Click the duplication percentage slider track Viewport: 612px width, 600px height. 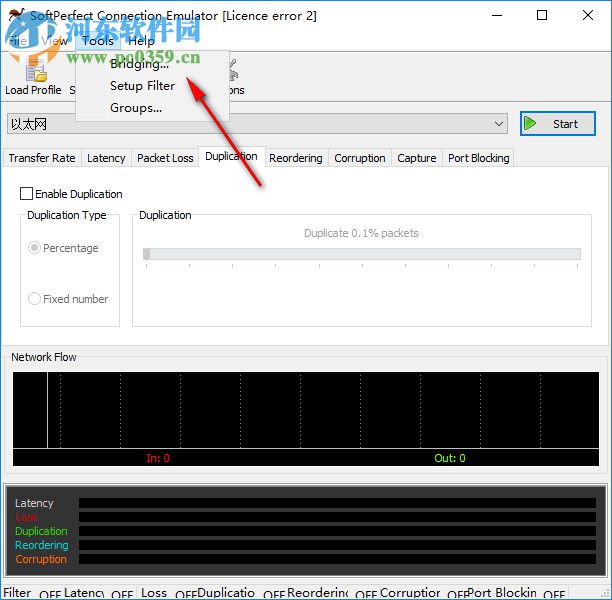point(362,254)
